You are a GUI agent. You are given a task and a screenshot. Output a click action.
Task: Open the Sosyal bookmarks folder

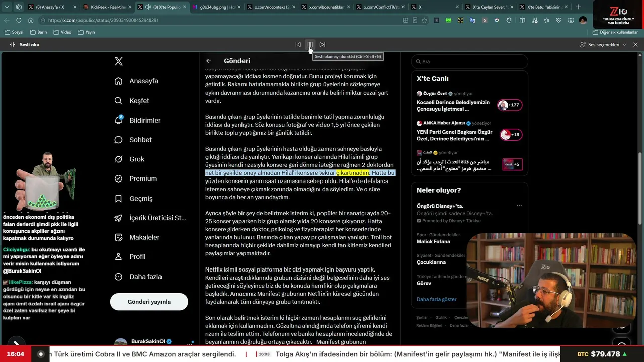coord(14,32)
